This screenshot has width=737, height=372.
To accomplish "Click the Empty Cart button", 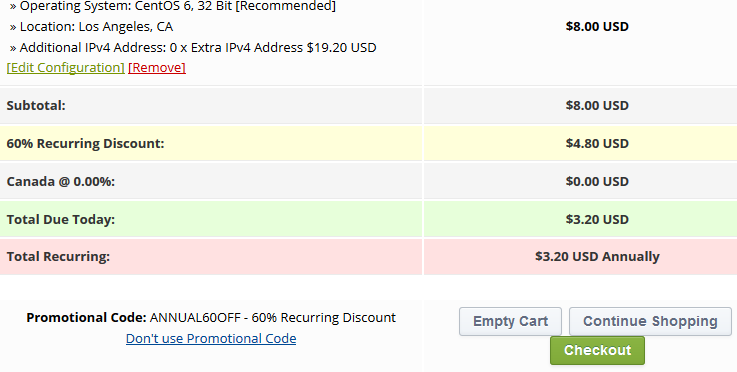I will point(510,321).
